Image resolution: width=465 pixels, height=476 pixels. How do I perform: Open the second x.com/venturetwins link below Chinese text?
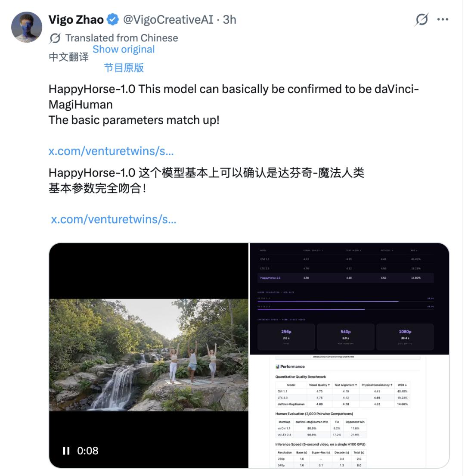point(113,219)
